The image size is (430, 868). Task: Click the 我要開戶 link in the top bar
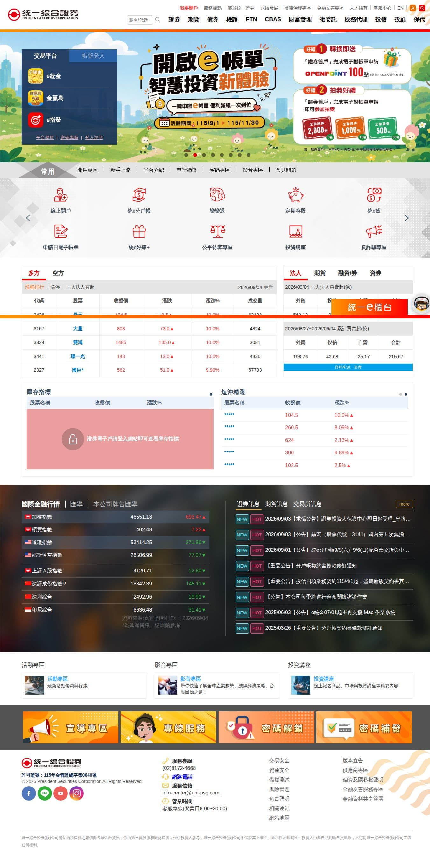click(189, 8)
